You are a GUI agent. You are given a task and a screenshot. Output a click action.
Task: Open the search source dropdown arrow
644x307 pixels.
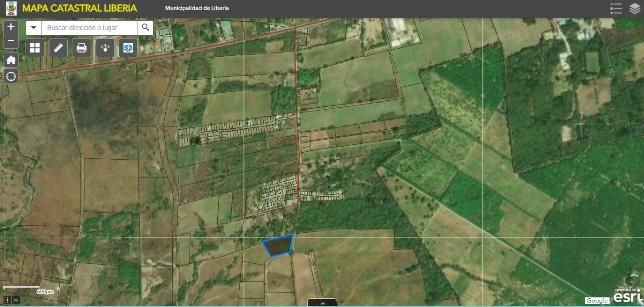coord(33,28)
